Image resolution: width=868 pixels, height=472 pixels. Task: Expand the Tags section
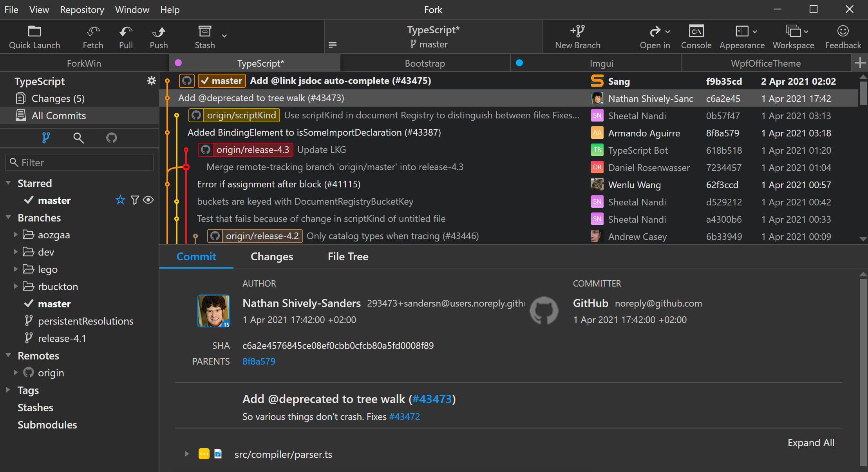click(x=6, y=390)
